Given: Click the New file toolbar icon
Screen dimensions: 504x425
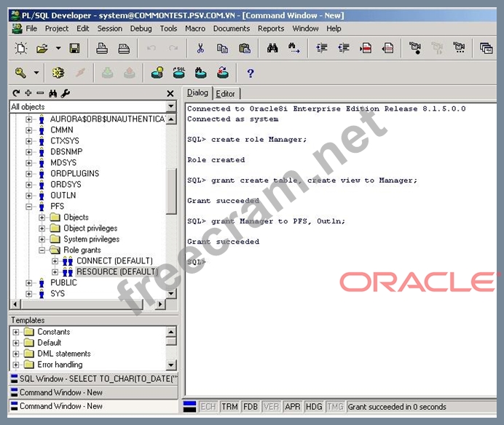Looking at the screenshot, I should coord(21,49).
